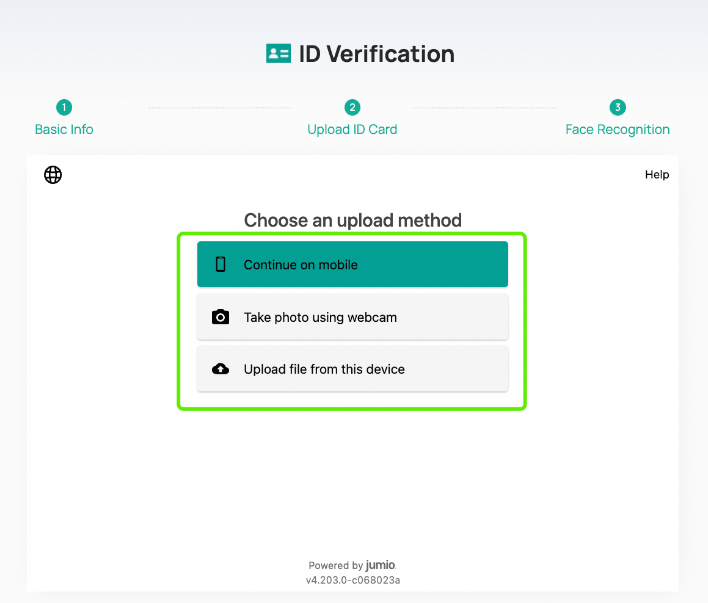The image size is (708, 603).
Task: Switch to the Upload ID Card step label
Action: (x=352, y=130)
